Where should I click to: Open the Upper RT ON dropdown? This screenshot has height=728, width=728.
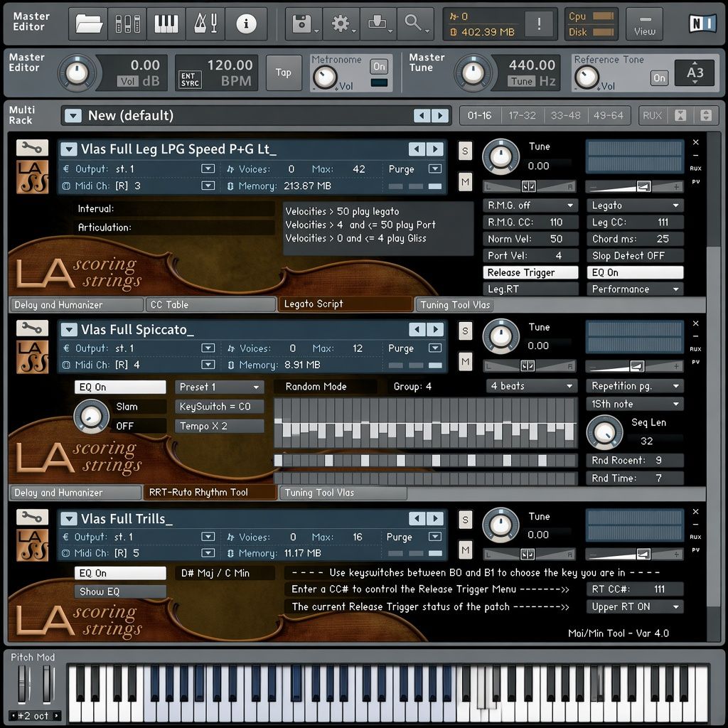[635, 606]
